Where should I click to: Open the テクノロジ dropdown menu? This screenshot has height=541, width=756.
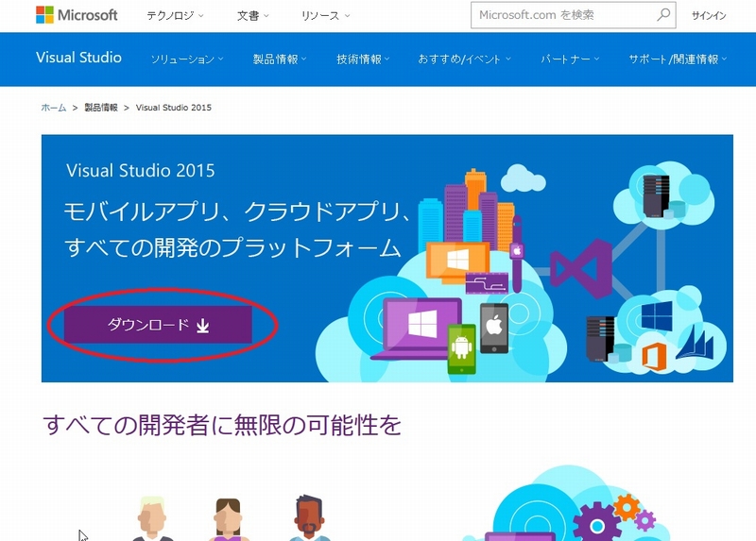175,16
